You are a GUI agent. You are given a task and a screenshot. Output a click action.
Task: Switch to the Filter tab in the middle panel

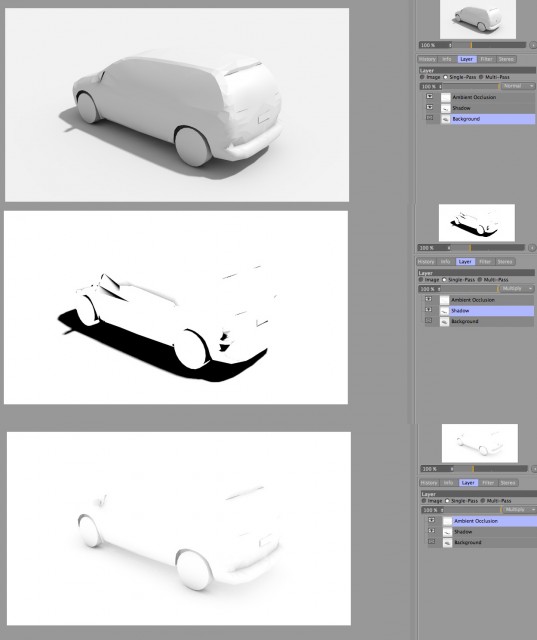point(485,262)
